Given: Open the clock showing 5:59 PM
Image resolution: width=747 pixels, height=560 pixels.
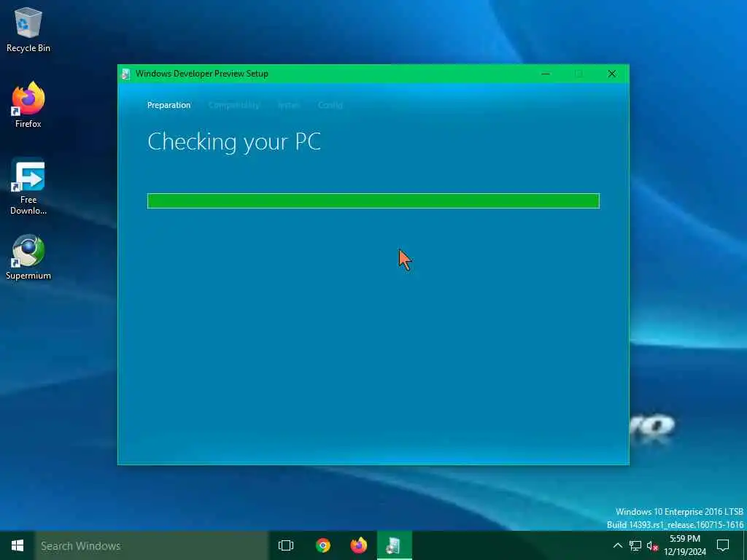Looking at the screenshot, I should pyautogui.click(x=685, y=545).
